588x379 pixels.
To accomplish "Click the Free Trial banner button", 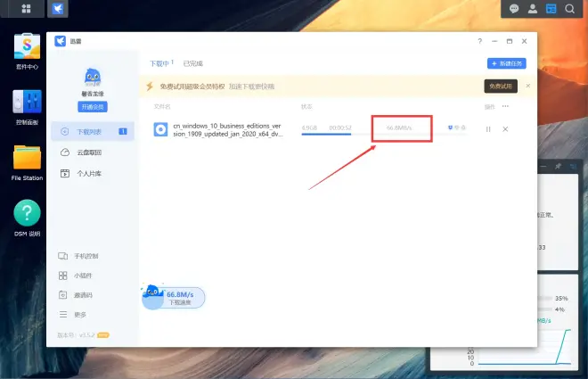I will tap(501, 87).
